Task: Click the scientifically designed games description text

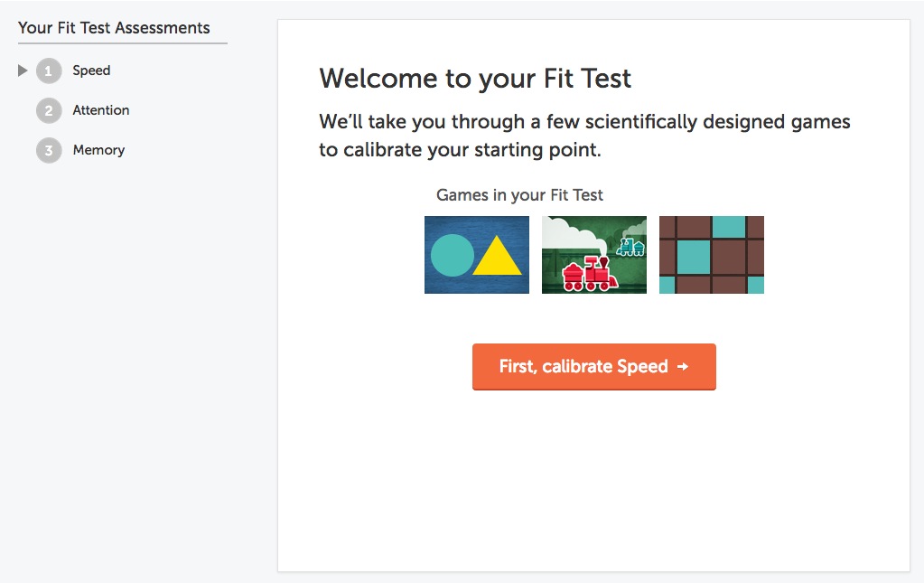Action: [x=584, y=136]
